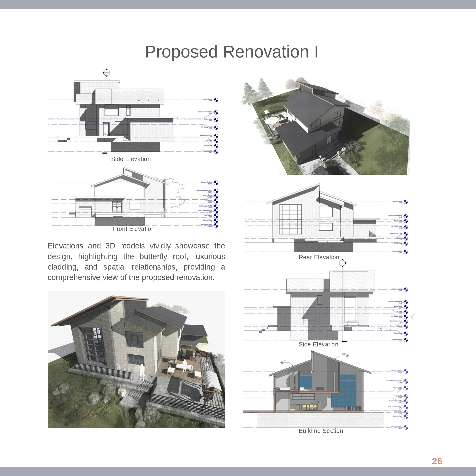Click the right-hand Side Elevation caption
Image resolution: width=476 pixels, height=476 pixels.
[x=318, y=344]
